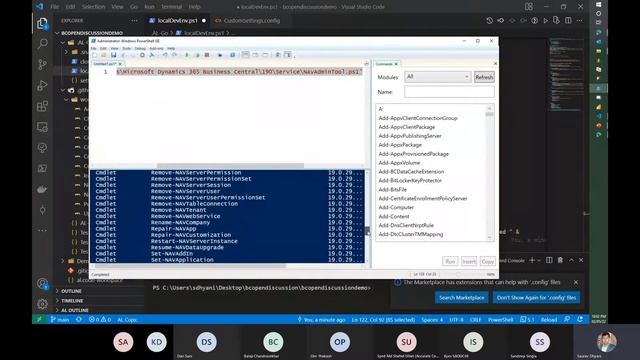The image size is (640, 360).
Task: Click ellipsis more-actions in Explorer header
Action: click(134, 20)
